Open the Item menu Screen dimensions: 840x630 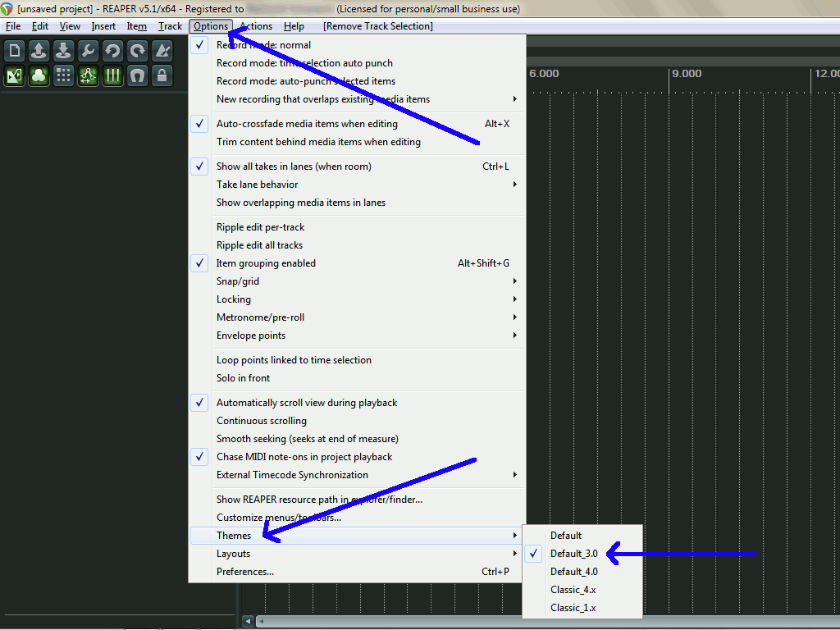(x=137, y=26)
